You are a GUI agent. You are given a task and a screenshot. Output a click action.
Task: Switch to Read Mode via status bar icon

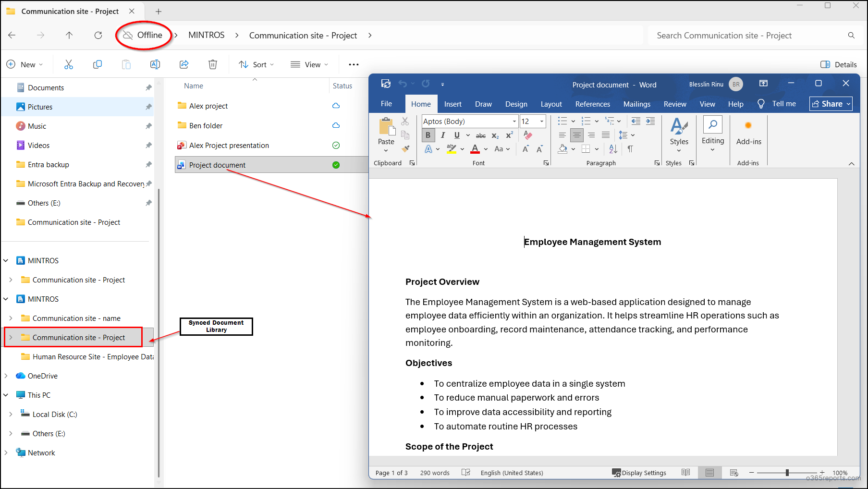pos(686,473)
